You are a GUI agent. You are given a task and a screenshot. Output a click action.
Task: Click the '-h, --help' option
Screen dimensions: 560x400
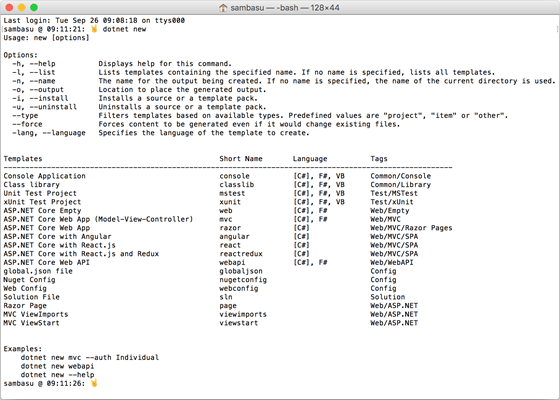point(34,64)
